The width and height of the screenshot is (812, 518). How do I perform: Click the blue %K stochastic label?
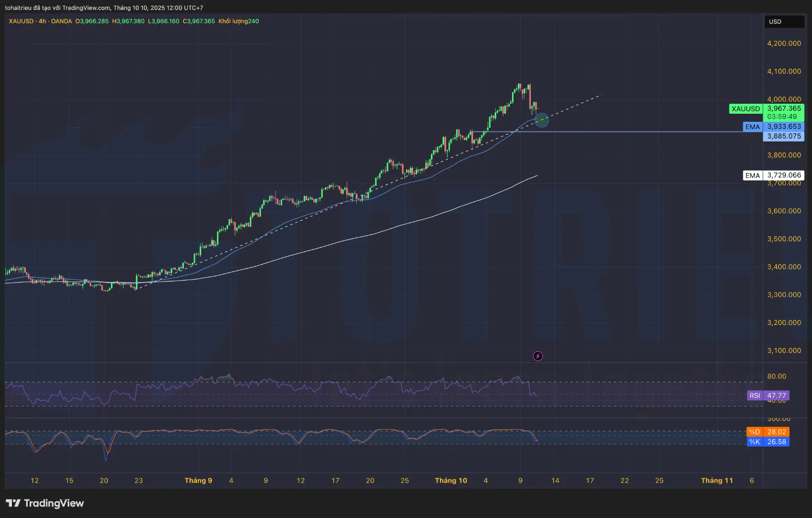(768, 442)
